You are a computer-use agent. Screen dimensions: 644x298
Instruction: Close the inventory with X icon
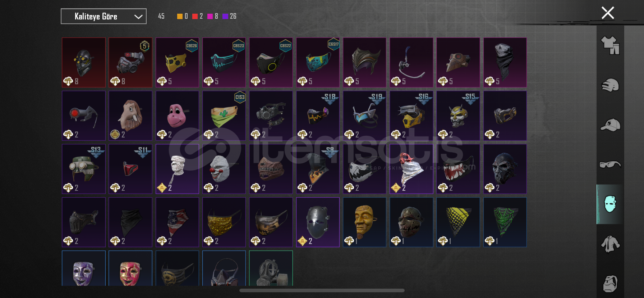tap(608, 13)
